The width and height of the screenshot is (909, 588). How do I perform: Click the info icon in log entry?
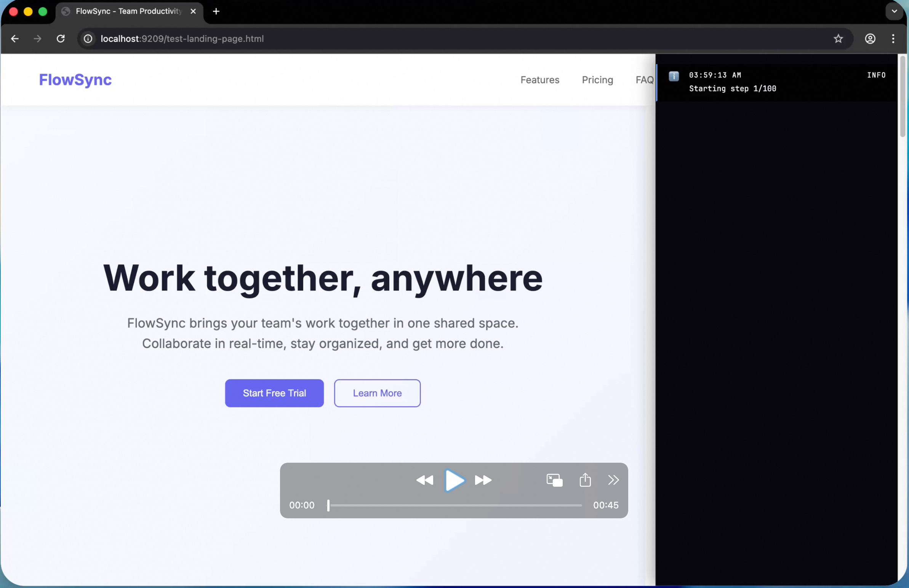click(x=674, y=76)
